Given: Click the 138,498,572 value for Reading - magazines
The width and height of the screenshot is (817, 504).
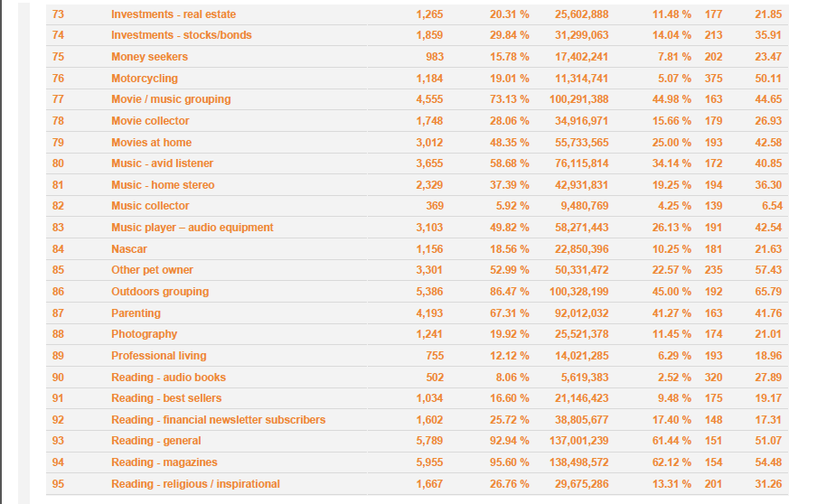Looking at the screenshot, I should (x=579, y=462).
